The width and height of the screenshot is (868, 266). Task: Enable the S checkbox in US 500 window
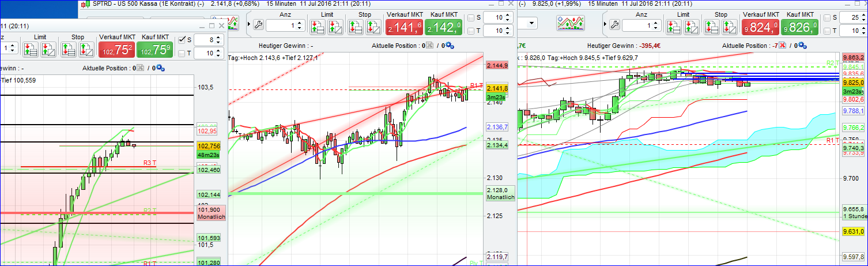[x=471, y=17]
